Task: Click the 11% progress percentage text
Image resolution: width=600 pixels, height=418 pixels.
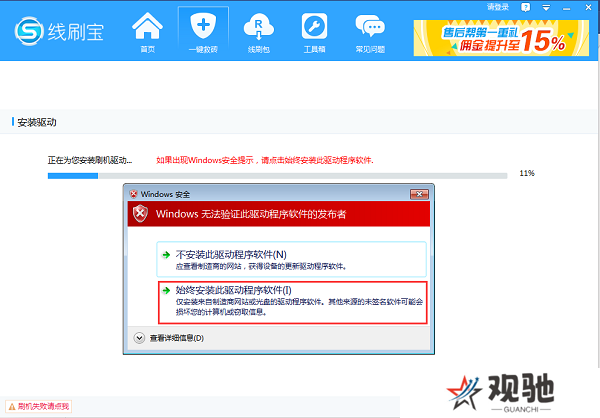Action: (x=527, y=173)
